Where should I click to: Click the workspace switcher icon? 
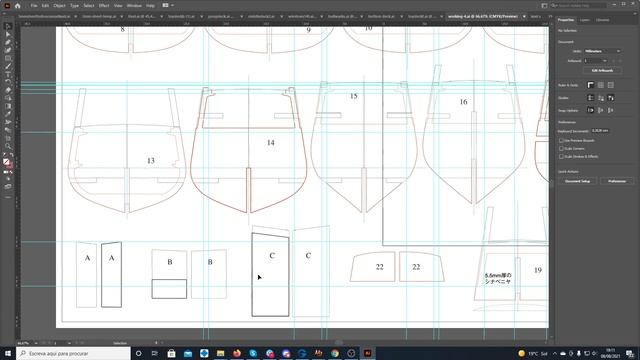[x=544, y=5]
